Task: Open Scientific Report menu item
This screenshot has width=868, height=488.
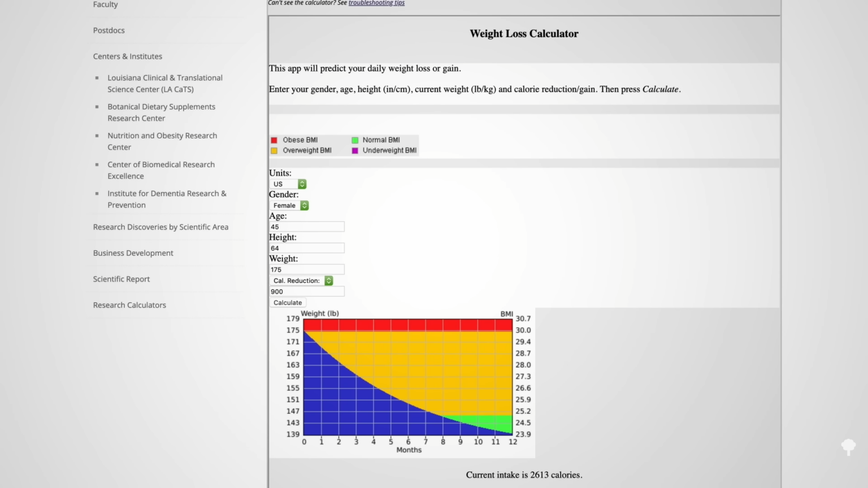Action: [x=121, y=279]
